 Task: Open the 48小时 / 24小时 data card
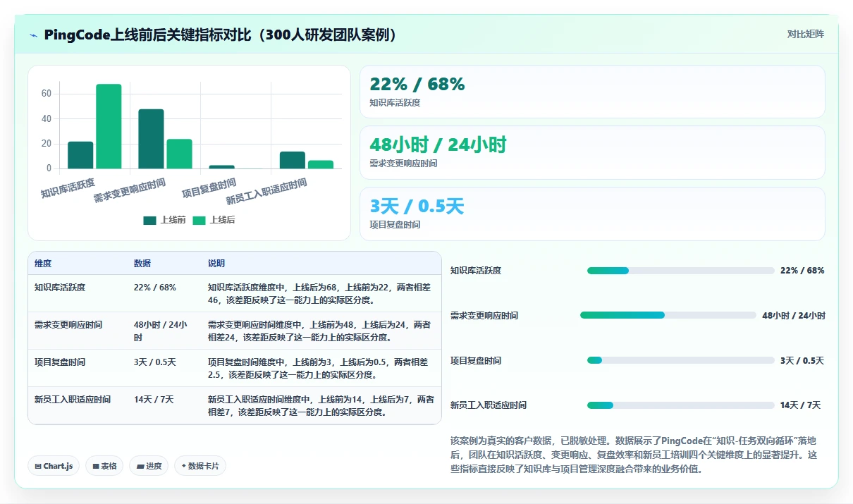click(x=592, y=152)
